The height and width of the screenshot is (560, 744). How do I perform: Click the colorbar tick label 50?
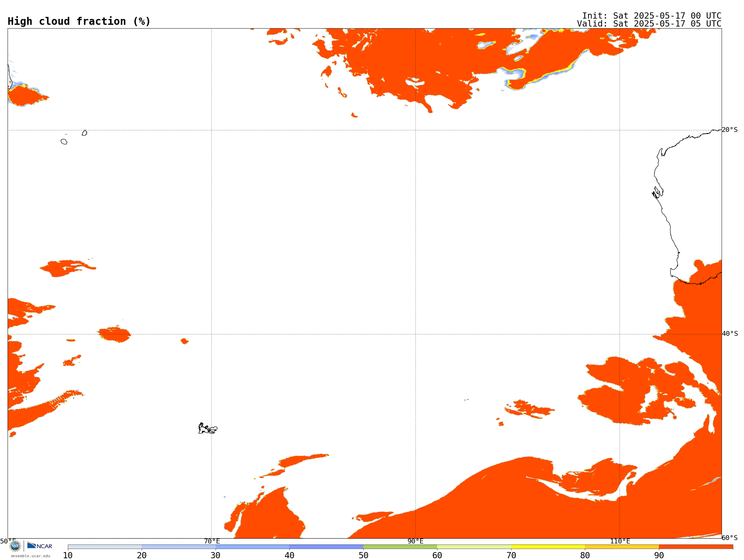pos(363,556)
